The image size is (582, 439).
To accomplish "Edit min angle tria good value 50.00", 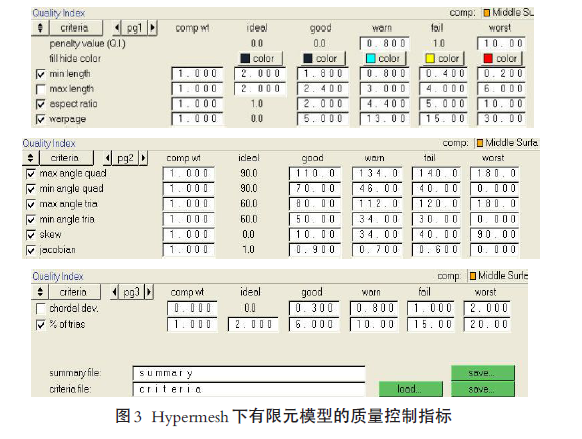I will click(x=315, y=219).
